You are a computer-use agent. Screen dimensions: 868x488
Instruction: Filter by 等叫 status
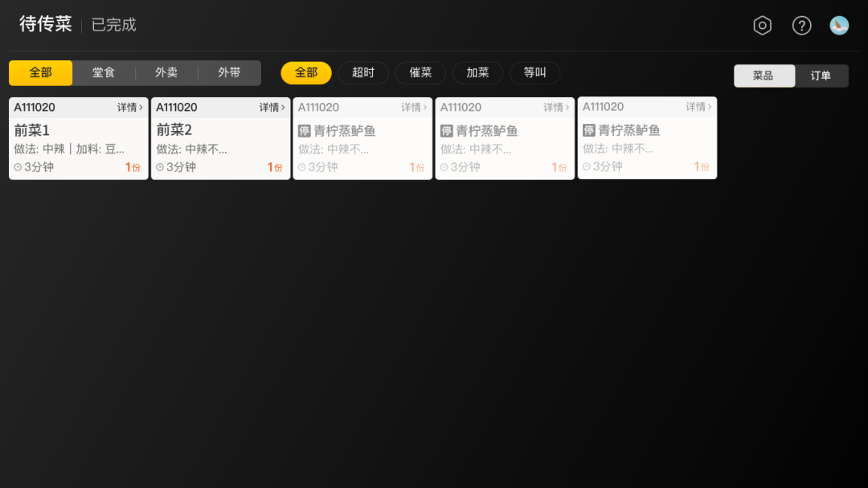pyautogui.click(x=534, y=72)
